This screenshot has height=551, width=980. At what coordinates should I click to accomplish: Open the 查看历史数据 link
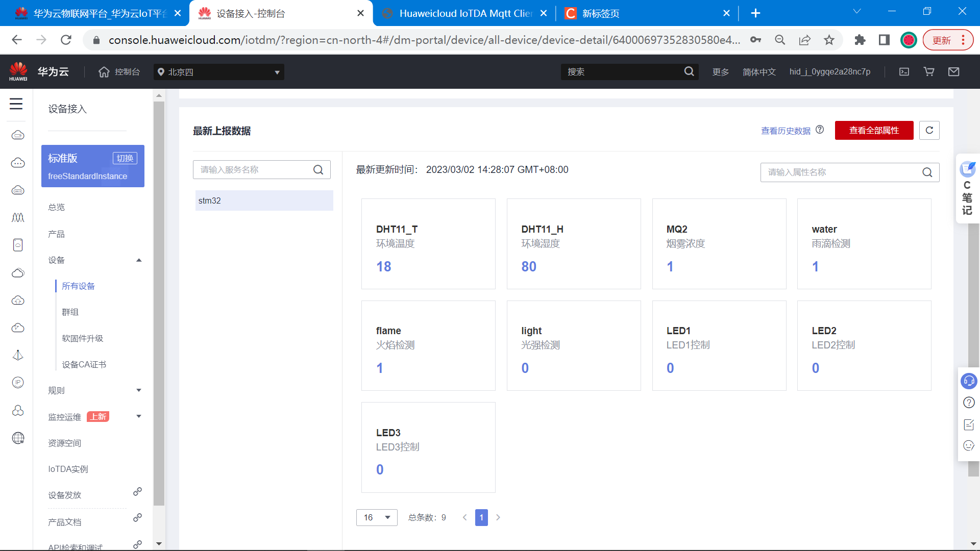(x=786, y=131)
